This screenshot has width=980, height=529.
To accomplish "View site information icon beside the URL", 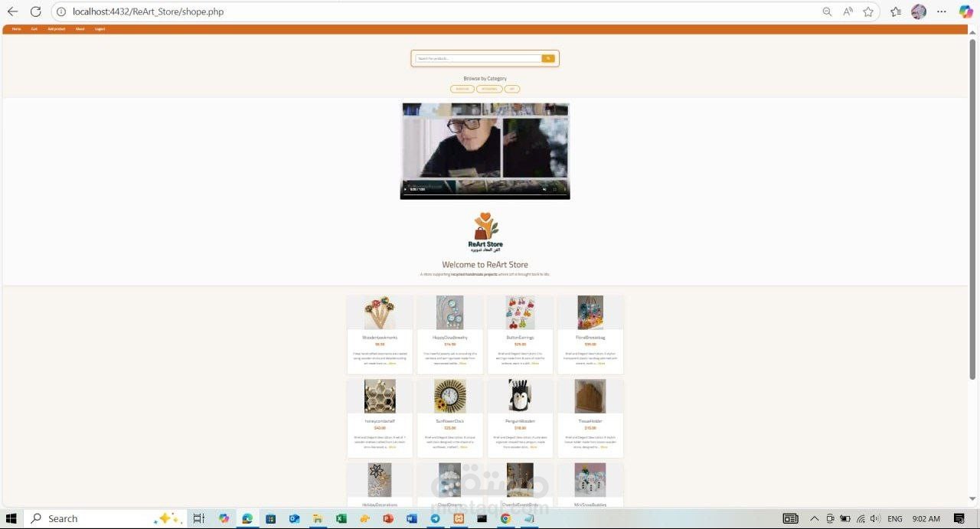I will pyautogui.click(x=61, y=11).
